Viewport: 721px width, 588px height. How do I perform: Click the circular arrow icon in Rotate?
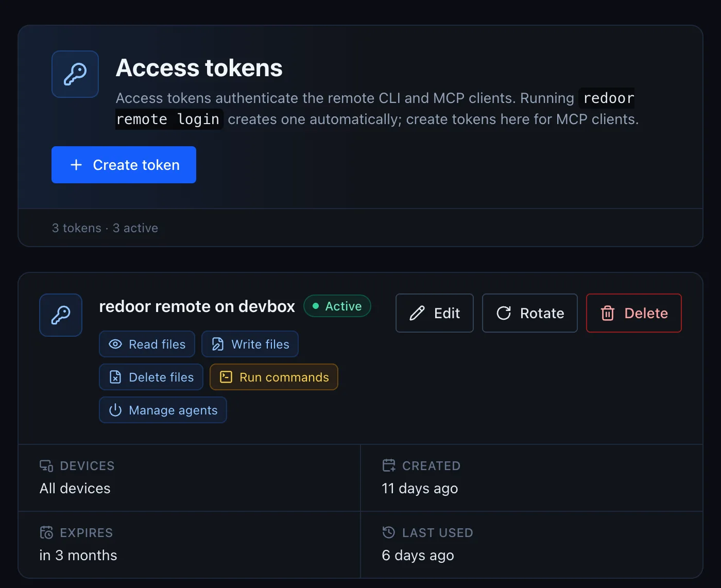tap(504, 313)
